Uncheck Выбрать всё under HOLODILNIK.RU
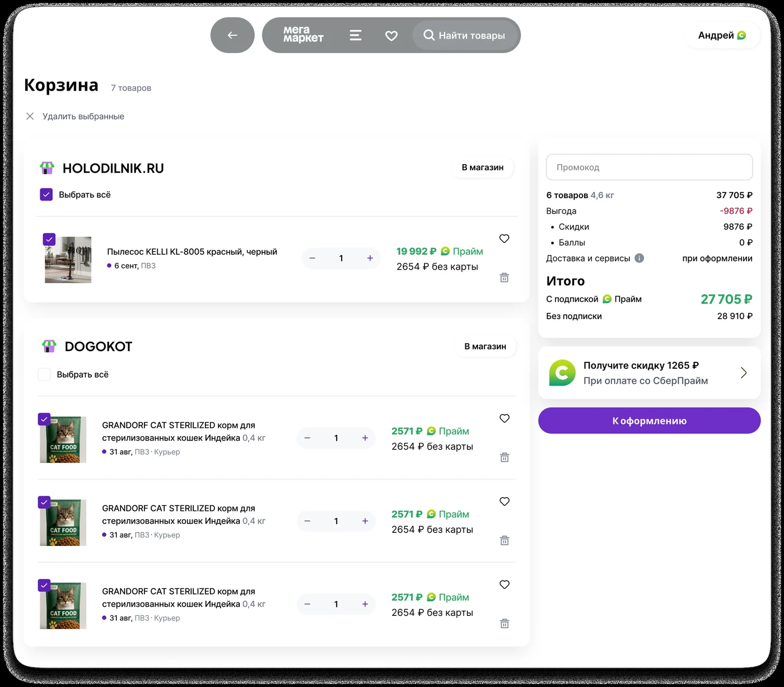This screenshot has height=687, width=784. [x=46, y=195]
